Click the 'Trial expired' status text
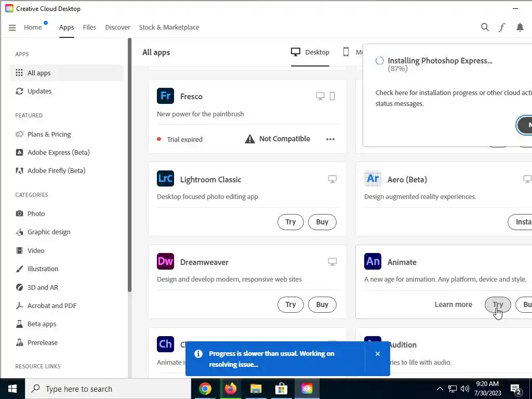This screenshot has width=532, height=399. click(x=184, y=139)
